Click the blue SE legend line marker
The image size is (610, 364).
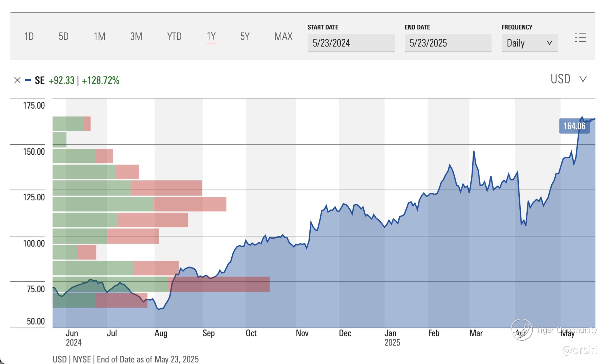click(28, 80)
